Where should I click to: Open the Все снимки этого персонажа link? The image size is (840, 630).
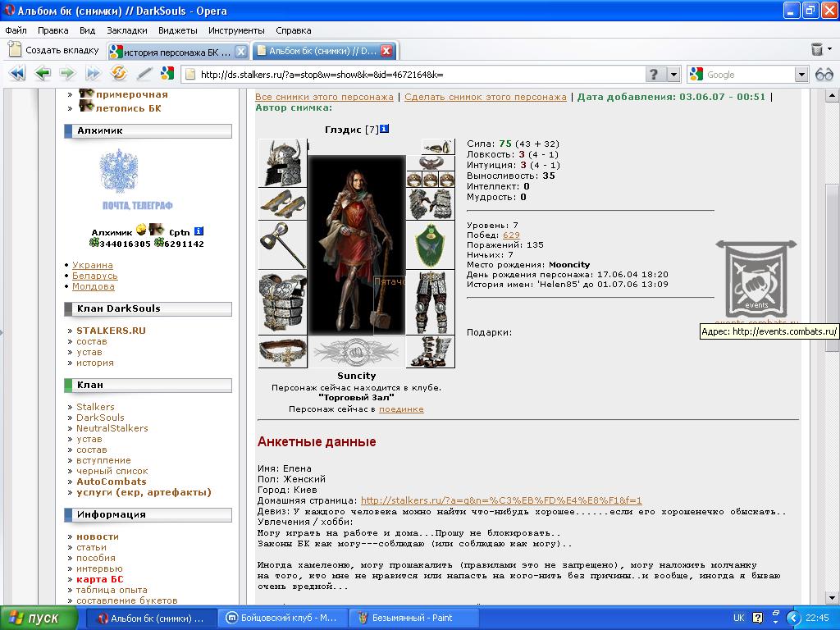tap(324, 97)
